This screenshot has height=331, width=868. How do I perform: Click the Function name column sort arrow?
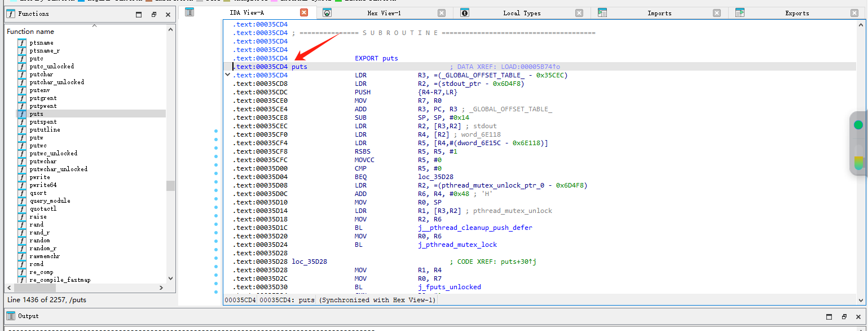(94, 26)
